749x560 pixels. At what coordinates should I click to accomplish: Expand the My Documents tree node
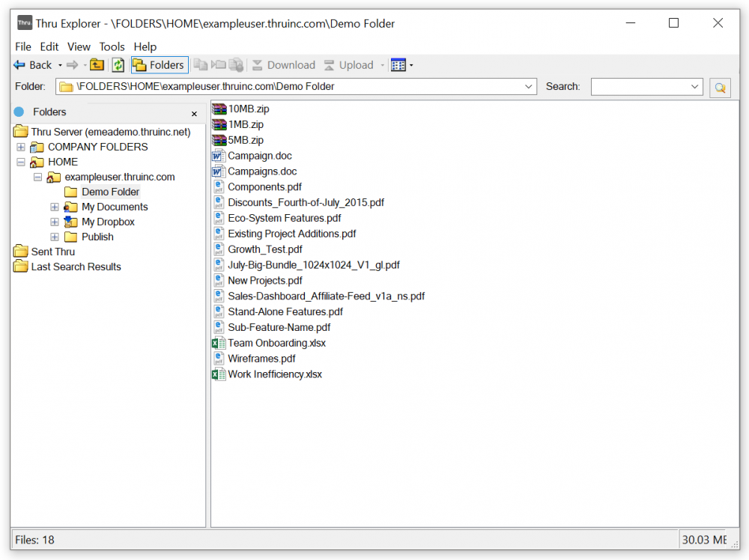pos(55,207)
